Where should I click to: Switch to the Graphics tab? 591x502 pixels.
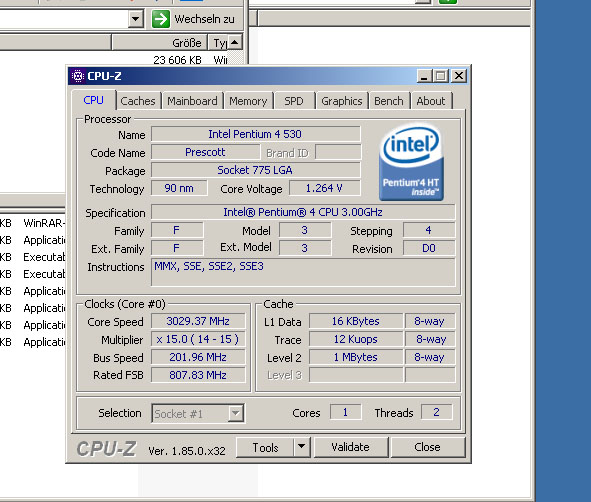point(342,101)
